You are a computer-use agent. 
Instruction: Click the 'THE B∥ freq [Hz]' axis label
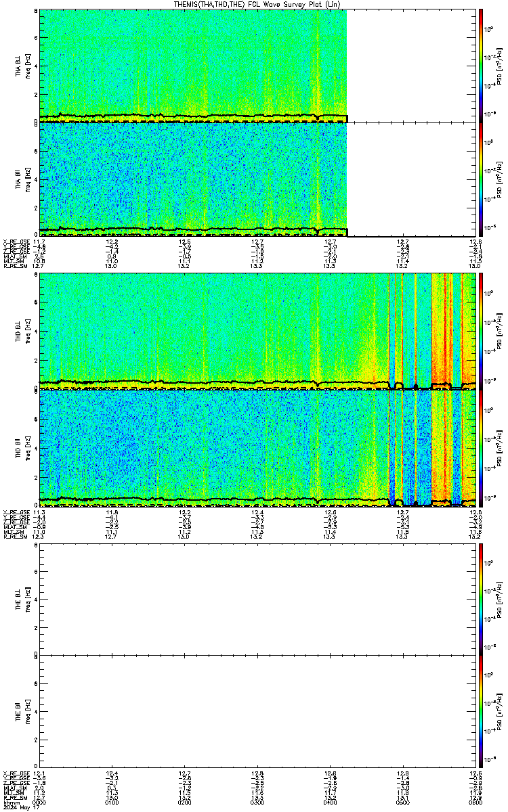[x=22, y=712]
